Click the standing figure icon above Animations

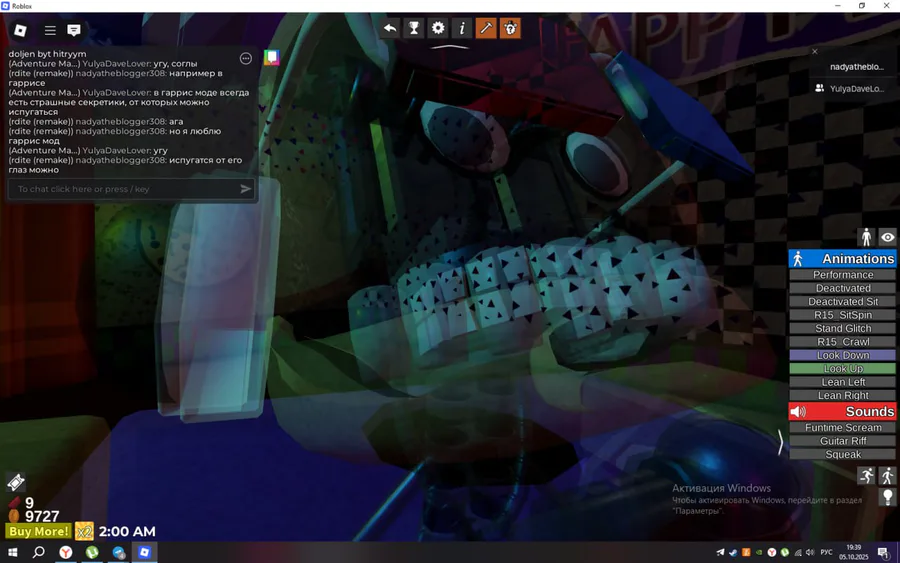[x=866, y=237]
